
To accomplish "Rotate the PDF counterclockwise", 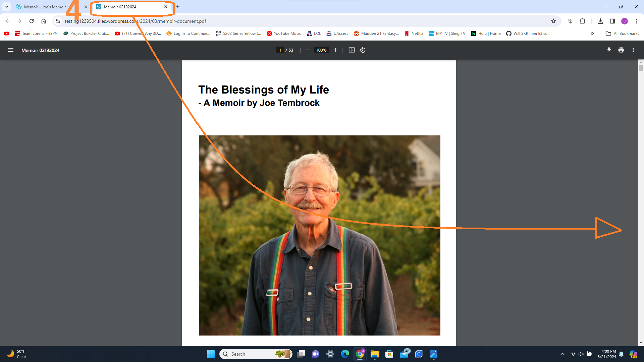I will 363,50.
